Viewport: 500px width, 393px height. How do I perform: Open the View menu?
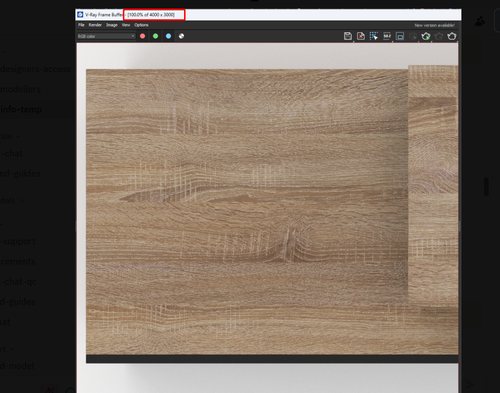pyautogui.click(x=126, y=25)
